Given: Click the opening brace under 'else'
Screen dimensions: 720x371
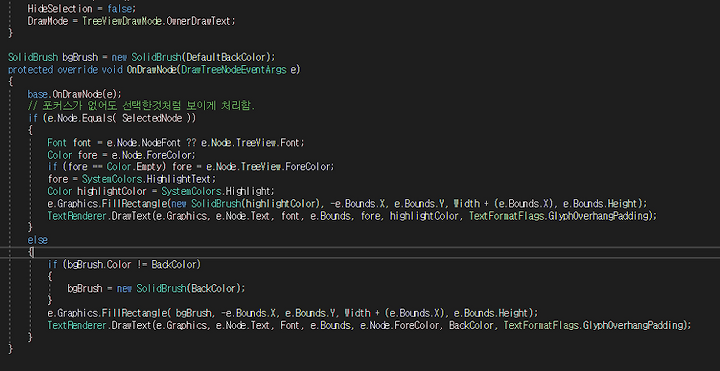Looking at the screenshot, I should [x=30, y=252].
